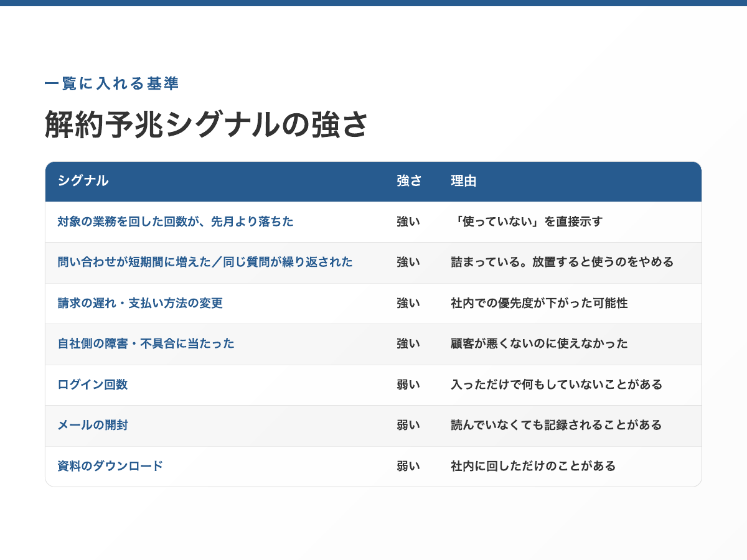
Task: Click 社内に回しただけのことがある reason
Action: 533,466
